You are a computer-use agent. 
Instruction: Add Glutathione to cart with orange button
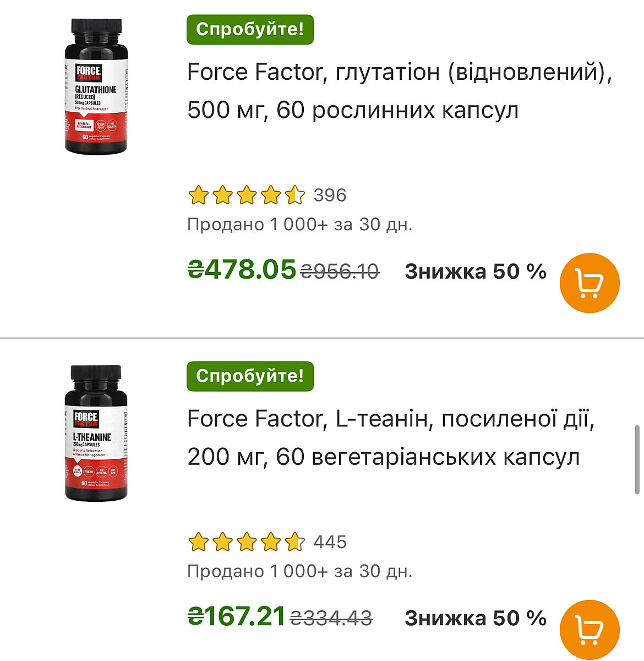(x=590, y=283)
